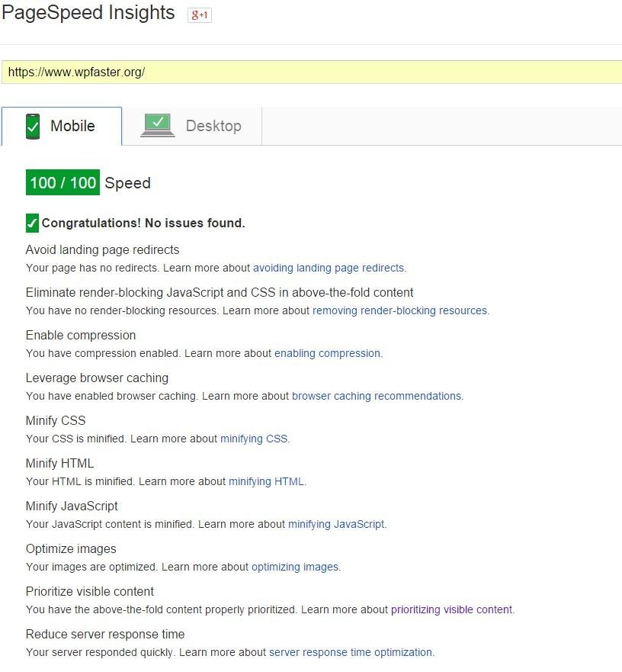Screen dimensions: 622x672
Task: Visit the minifying CSS link
Action: coord(254,439)
